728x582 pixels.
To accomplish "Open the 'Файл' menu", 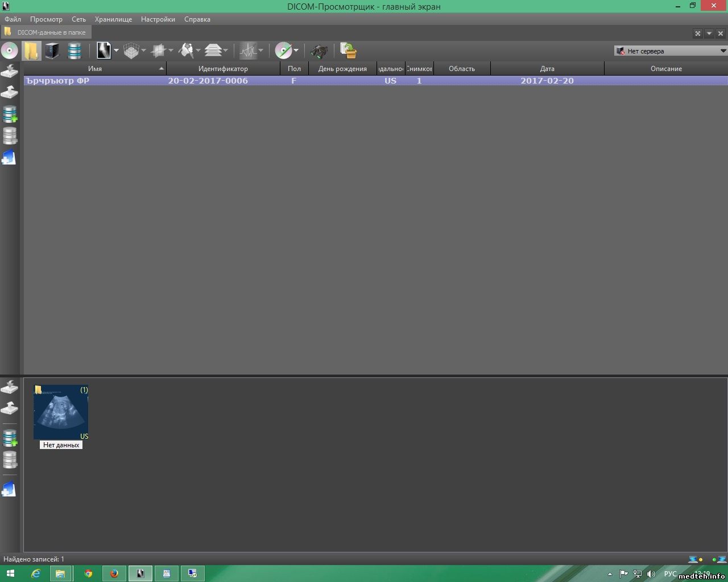I will tap(13, 19).
